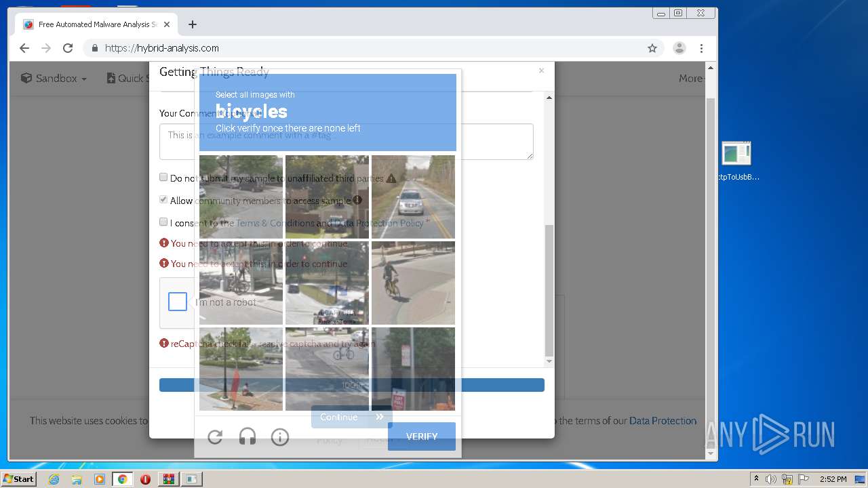Launch Opera from the taskbar
This screenshot has width=868, height=488.
click(x=145, y=479)
